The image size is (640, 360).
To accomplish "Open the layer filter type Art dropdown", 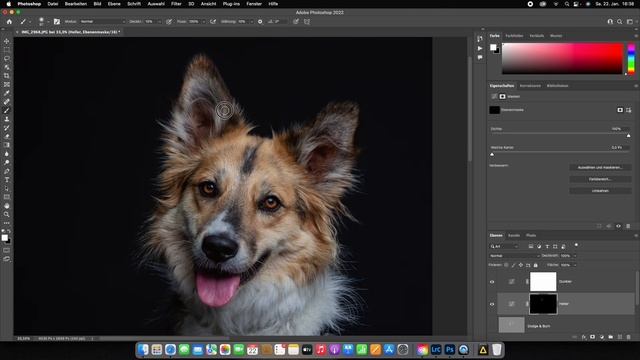I will 504,247.
